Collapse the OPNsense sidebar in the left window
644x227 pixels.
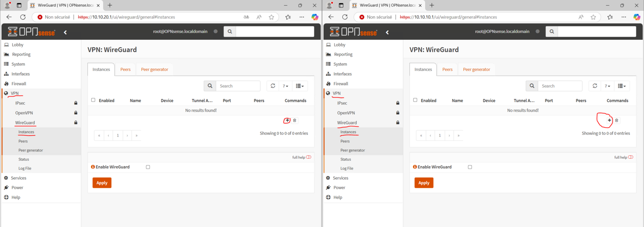65,32
